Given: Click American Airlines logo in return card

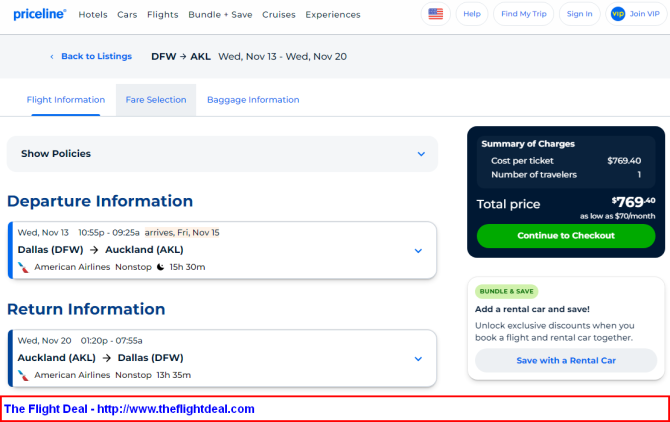Looking at the screenshot, I should coord(24,375).
